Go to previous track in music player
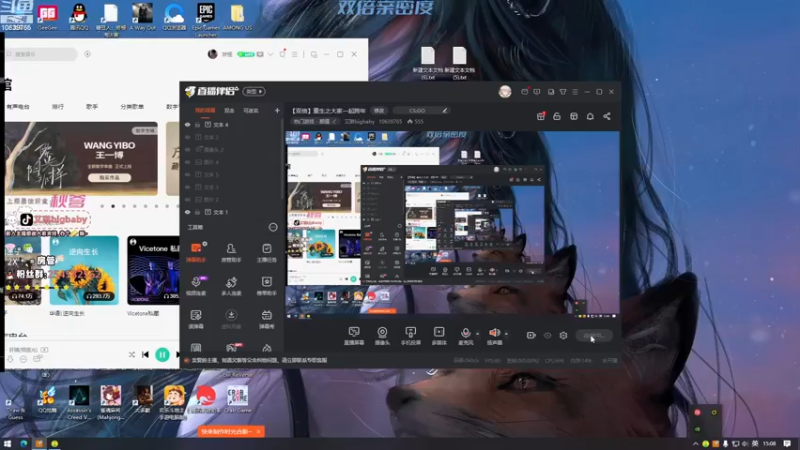This screenshot has height=450, width=800. click(x=145, y=354)
